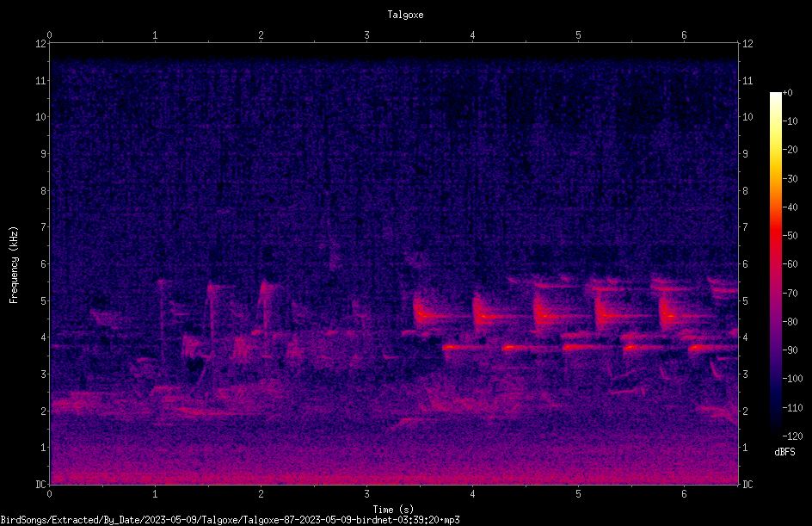
Task: Select the 5 second mark on the top time axis
Action: [578, 35]
